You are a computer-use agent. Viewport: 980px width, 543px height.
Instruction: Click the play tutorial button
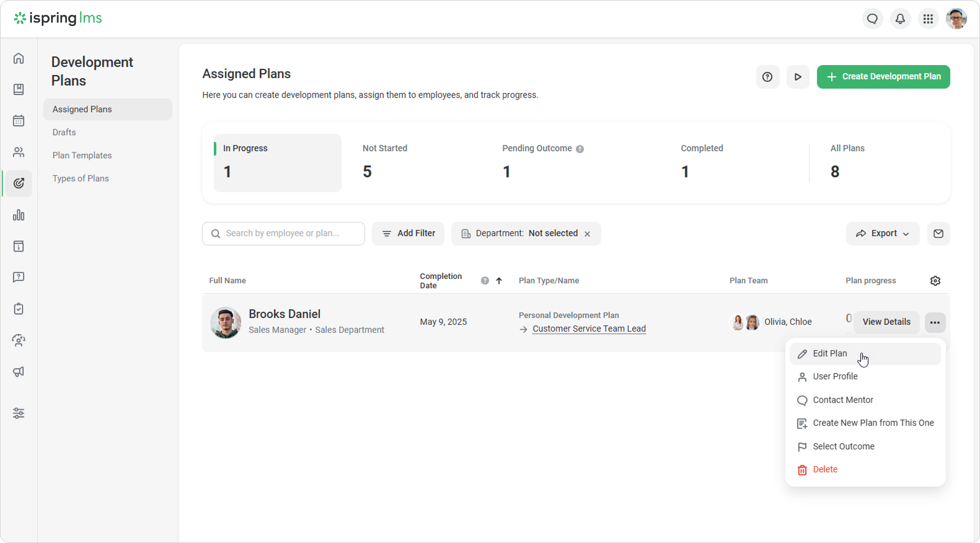point(798,77)
